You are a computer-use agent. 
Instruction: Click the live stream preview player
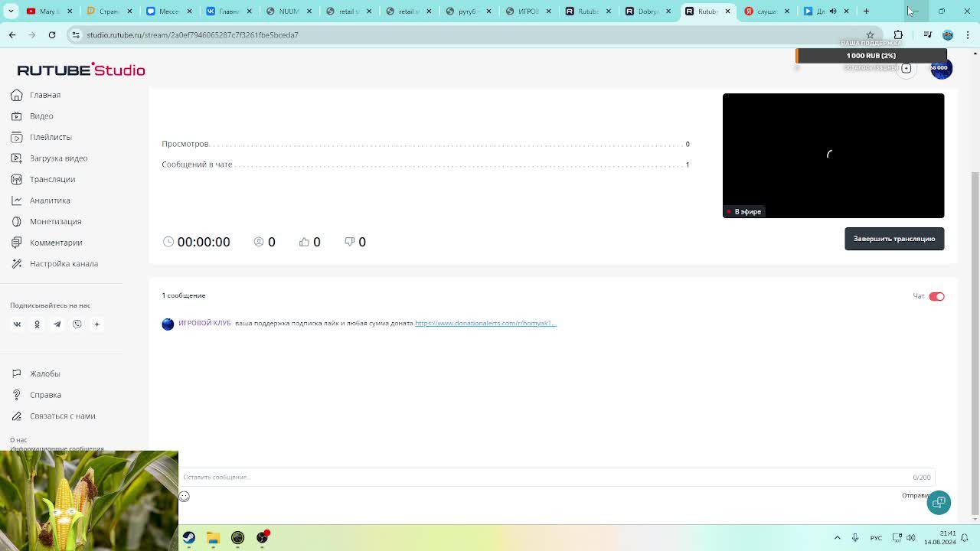833,155
